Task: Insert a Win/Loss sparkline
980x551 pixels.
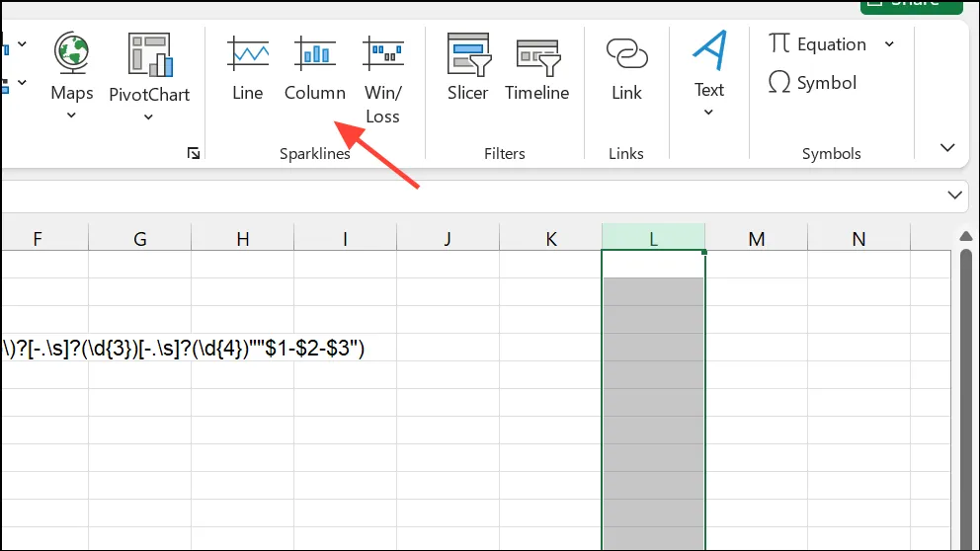Action: (x=382, y=79)
